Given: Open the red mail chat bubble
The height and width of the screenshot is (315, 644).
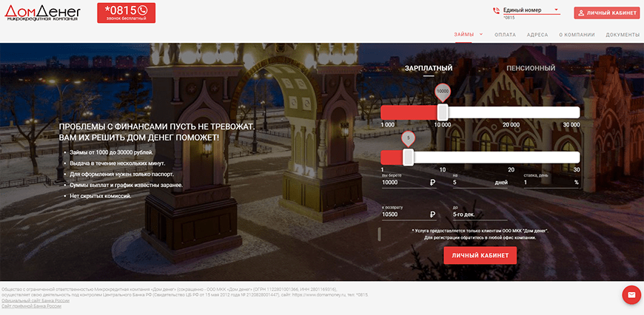Looking at the screenshot, I should [631, 294].
